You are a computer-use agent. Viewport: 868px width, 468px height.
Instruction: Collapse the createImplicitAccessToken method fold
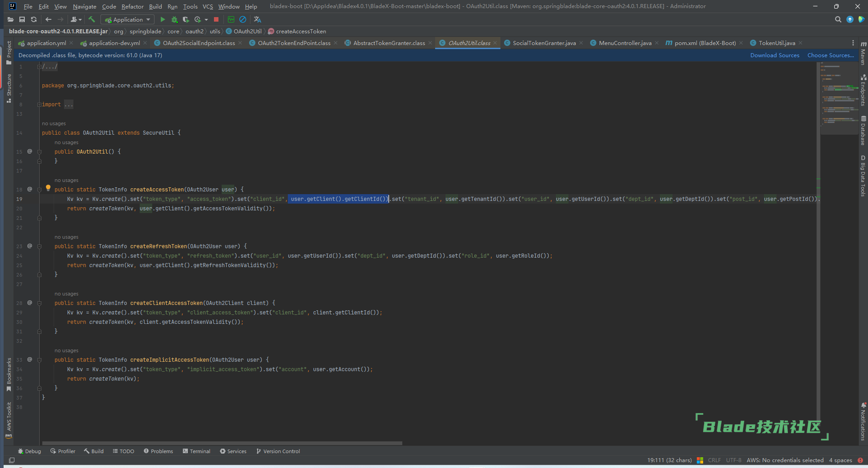39,360
